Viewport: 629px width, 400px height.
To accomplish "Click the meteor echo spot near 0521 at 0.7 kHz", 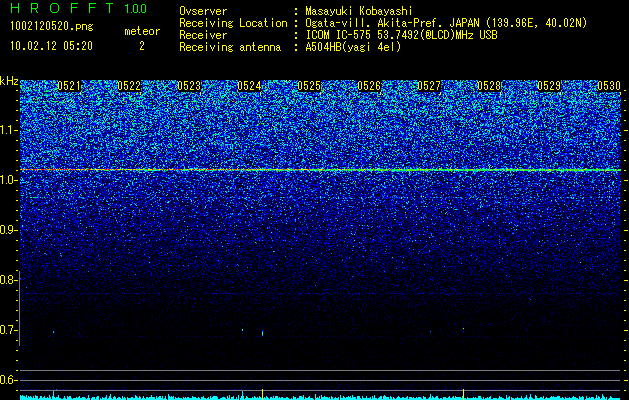I will pos(53,332).
